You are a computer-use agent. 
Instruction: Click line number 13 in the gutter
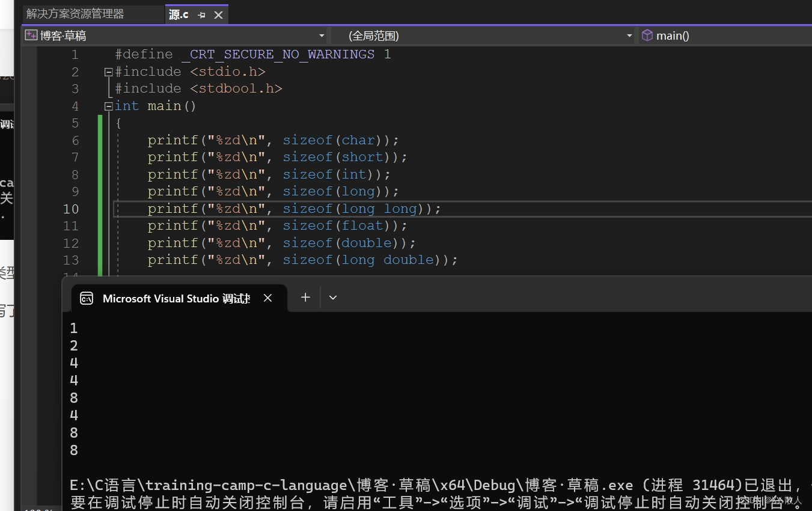point(71,260)
